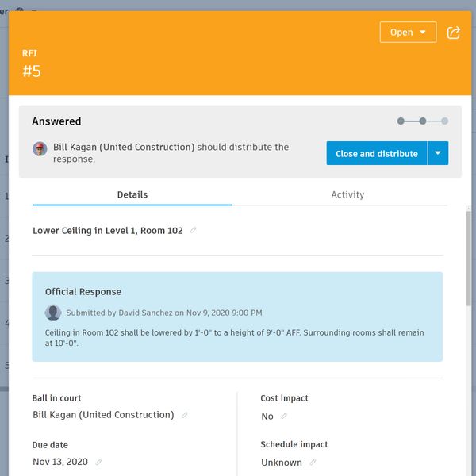
Task: Click edit pencil next to Cost impact
Action: (x=284, y=416)
